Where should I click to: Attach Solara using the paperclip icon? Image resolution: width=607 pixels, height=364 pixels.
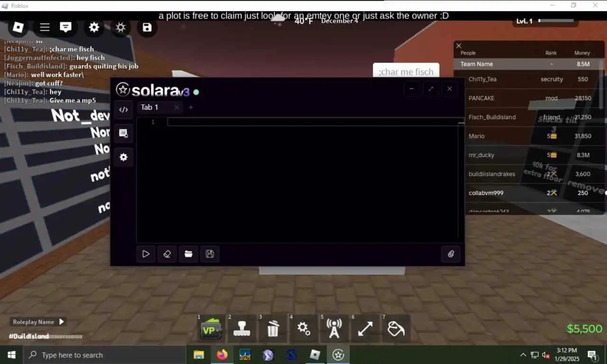point(451,254)
